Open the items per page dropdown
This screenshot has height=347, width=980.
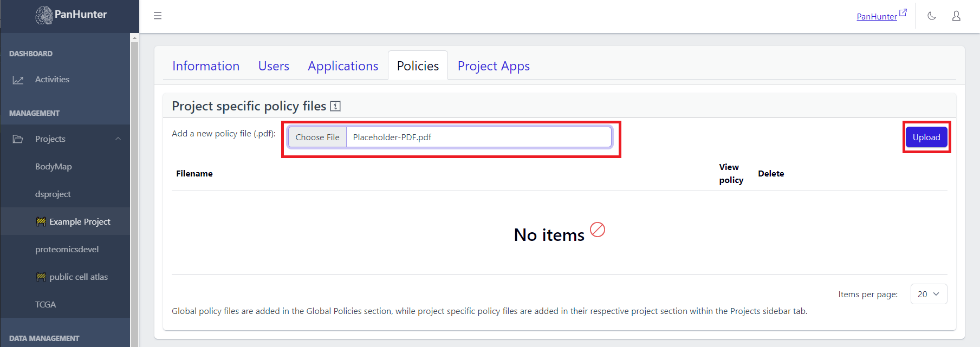(x=929, y=294)
